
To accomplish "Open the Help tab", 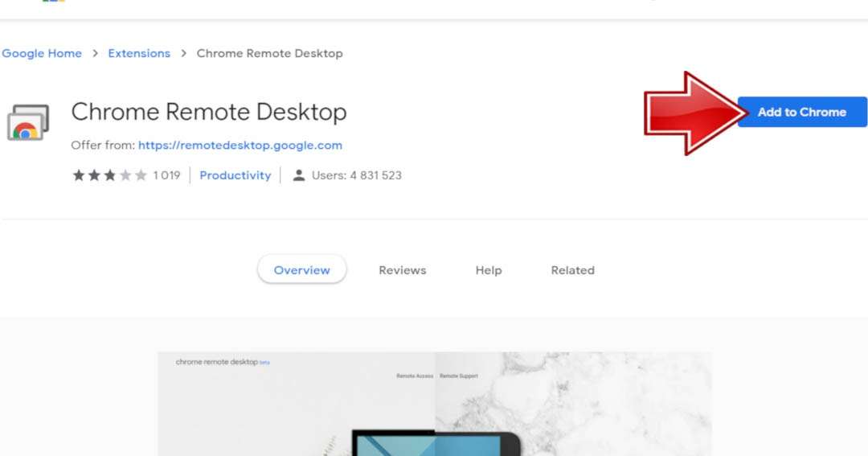I will [x=489, y=270].
